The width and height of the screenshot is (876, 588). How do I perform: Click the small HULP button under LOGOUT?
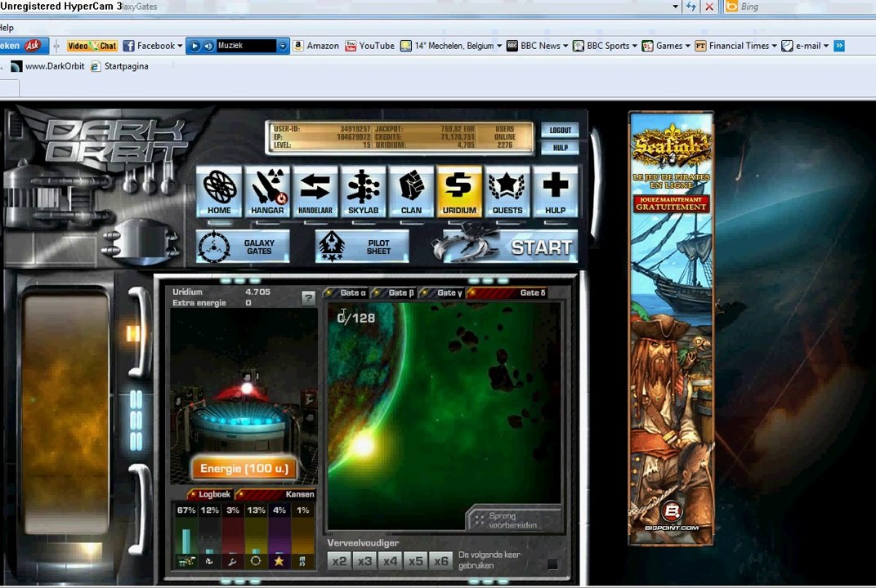coord(561,148)
